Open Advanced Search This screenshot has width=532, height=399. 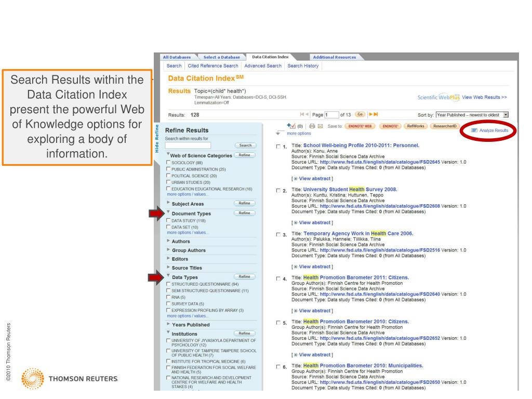pyautogui.click(x=263, y=66)
